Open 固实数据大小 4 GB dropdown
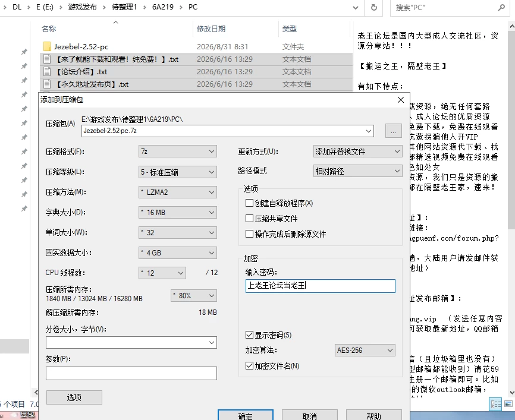 (178, 253)
